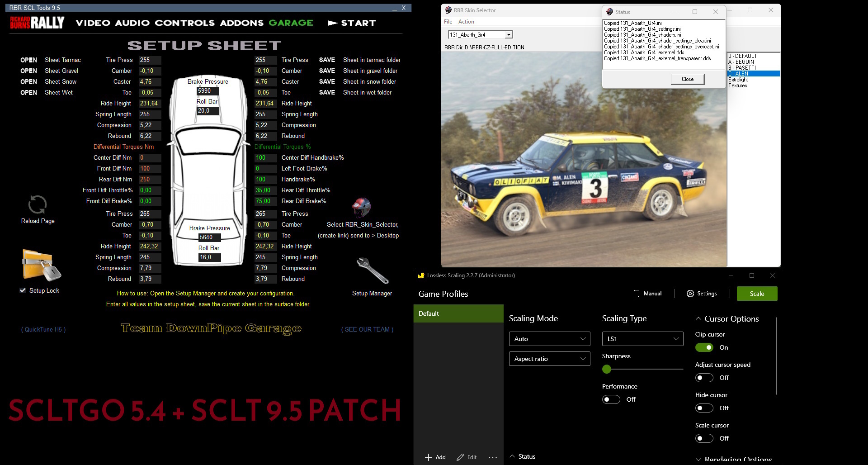Open the AUDIO menu

tap(132, 23)
